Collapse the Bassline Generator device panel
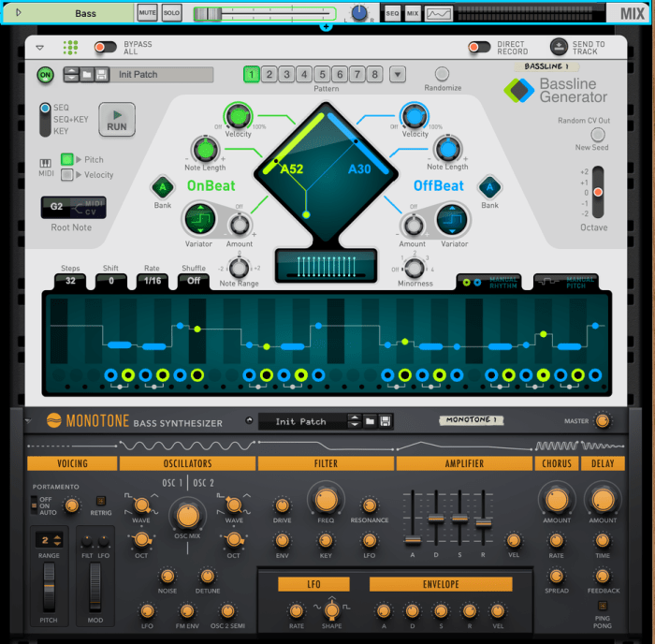 tap(39, 47)
